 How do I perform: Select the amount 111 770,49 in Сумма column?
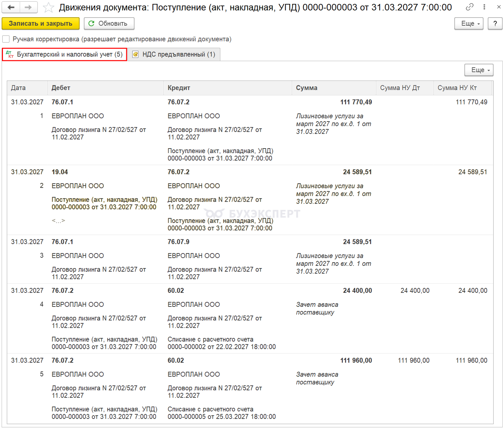(x=356, y=102)
